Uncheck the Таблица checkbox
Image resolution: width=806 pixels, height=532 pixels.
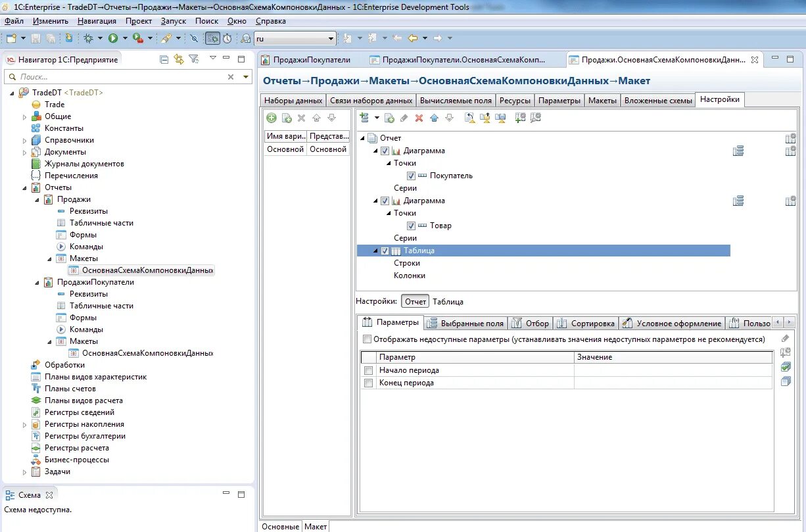385,251
